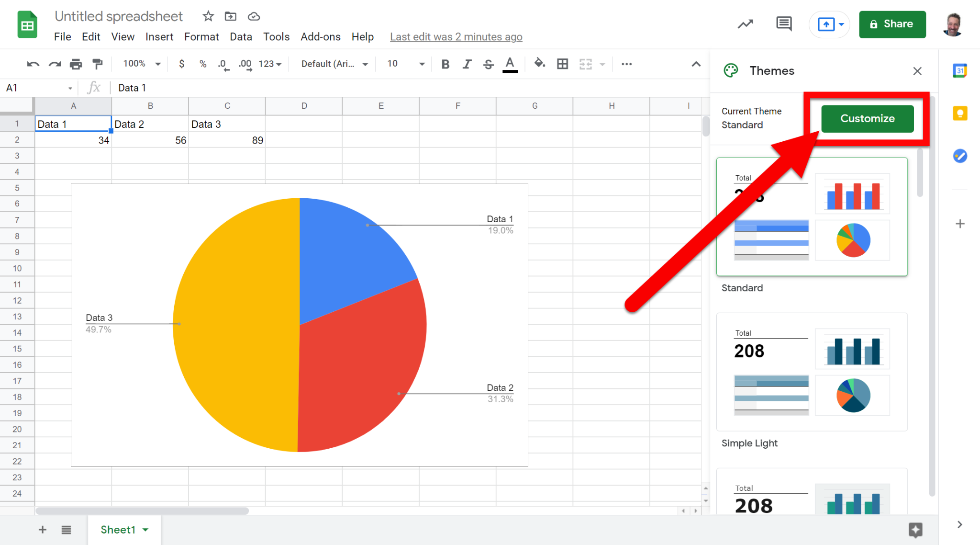Open the Sheet1 tab dropdown arrow

click(x=145, y=530)
